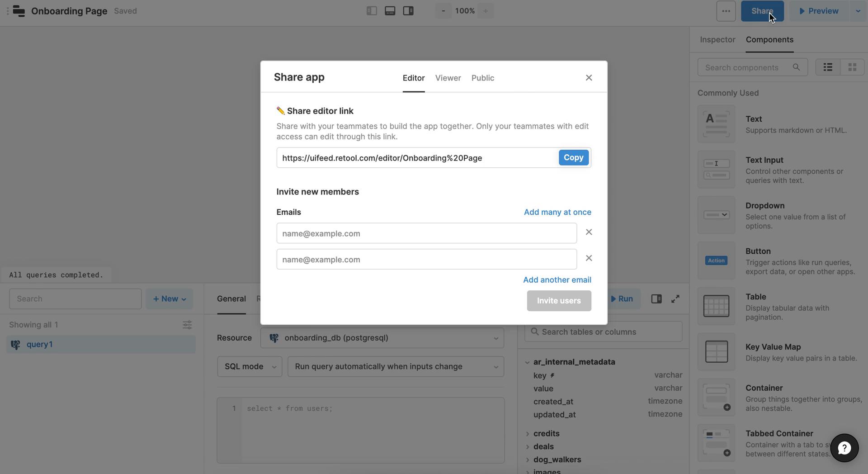Open the overflow menu next to Share
Viewport: 868px width, 474px height.
[x=725, y=11]
